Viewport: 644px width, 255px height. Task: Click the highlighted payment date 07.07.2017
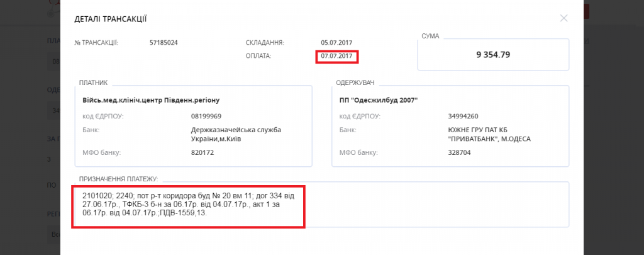338,57
